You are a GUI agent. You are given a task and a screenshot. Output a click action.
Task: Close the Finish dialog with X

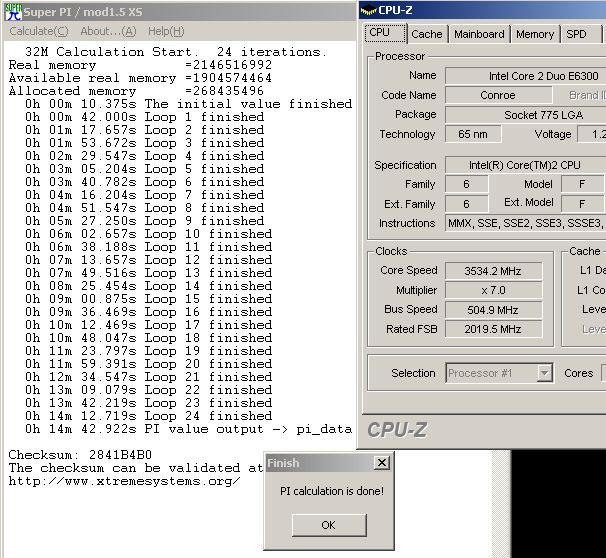pyautogui.click(x=381, y=463)
